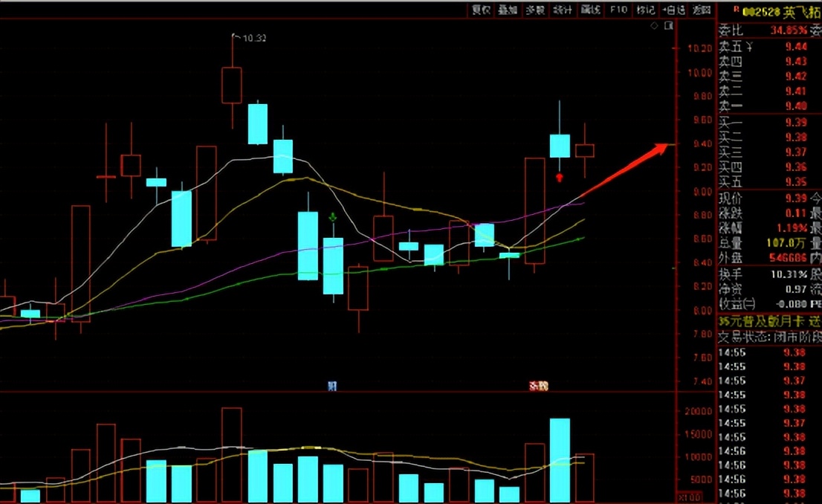Click the 委比 34.85% value

click(x=789, y=30)
